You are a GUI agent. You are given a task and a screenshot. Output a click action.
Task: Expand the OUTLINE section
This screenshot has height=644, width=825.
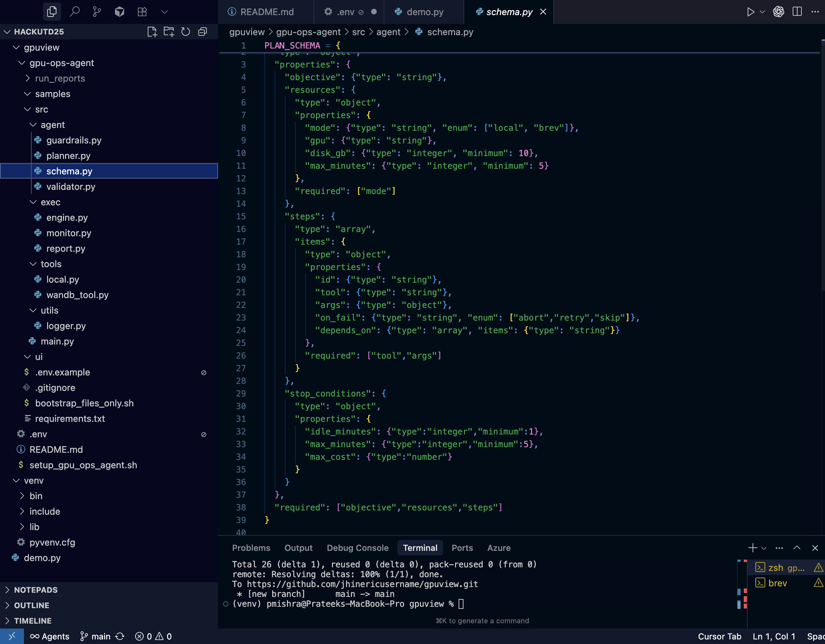(32, 605)
